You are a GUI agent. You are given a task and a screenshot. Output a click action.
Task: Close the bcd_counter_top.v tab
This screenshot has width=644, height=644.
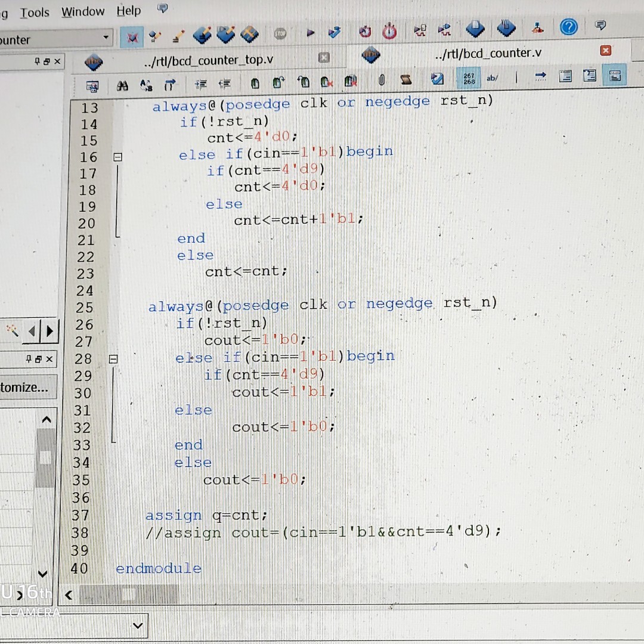pos(324,57)
